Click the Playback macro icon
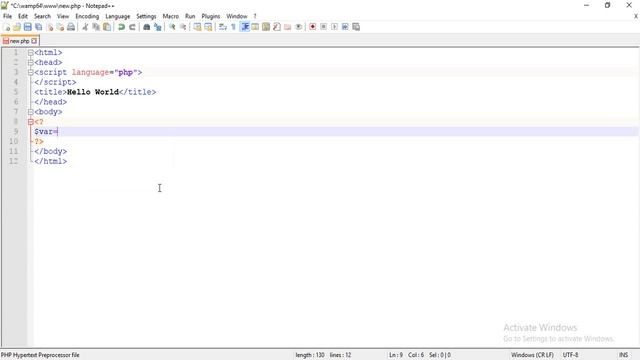The width and height of the screenshot is (640, 360). click(x=334, y=27)
